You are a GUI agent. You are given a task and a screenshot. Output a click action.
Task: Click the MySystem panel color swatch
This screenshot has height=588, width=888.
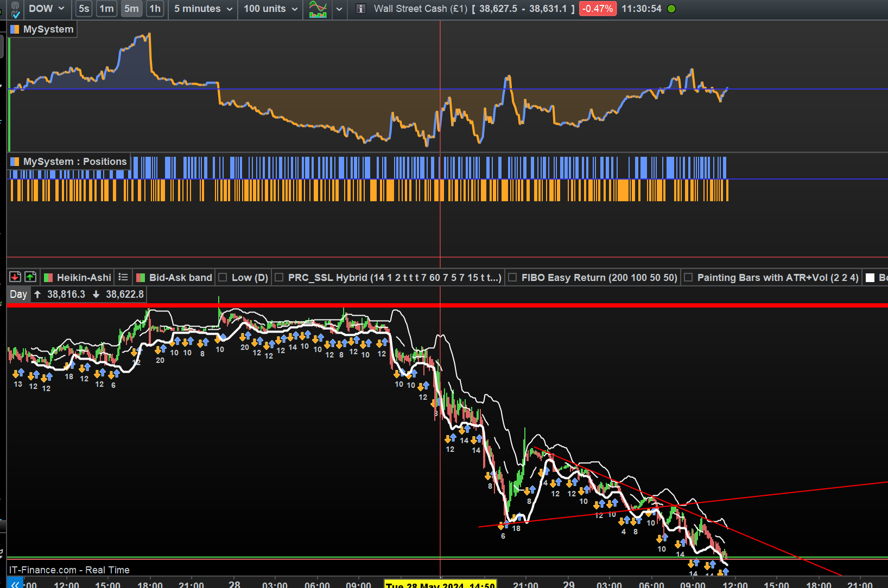tap(15, 29)
